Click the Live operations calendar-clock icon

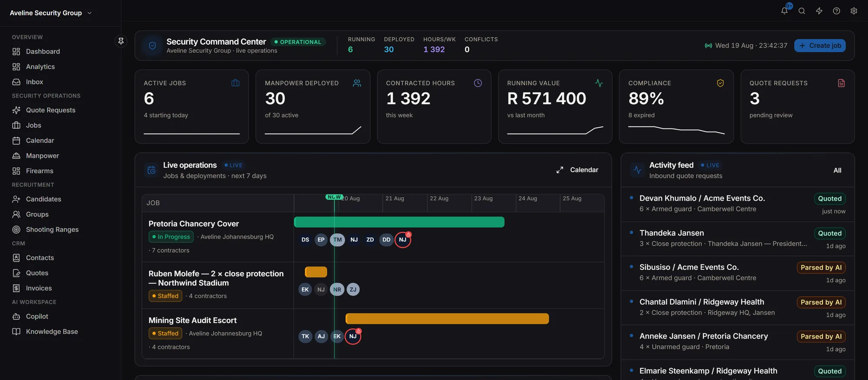pyautogui.click(x=151, y=170)
